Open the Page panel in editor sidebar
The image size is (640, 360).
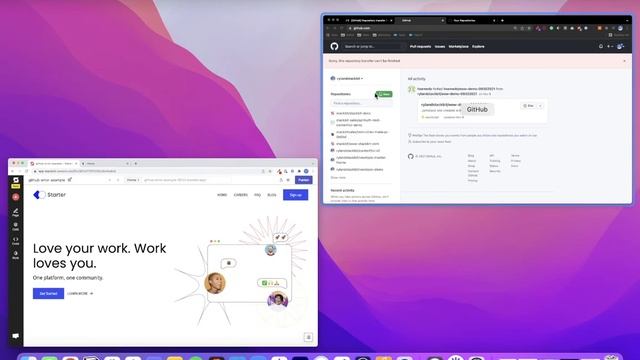pyautogui.click(x=16, y=212)
